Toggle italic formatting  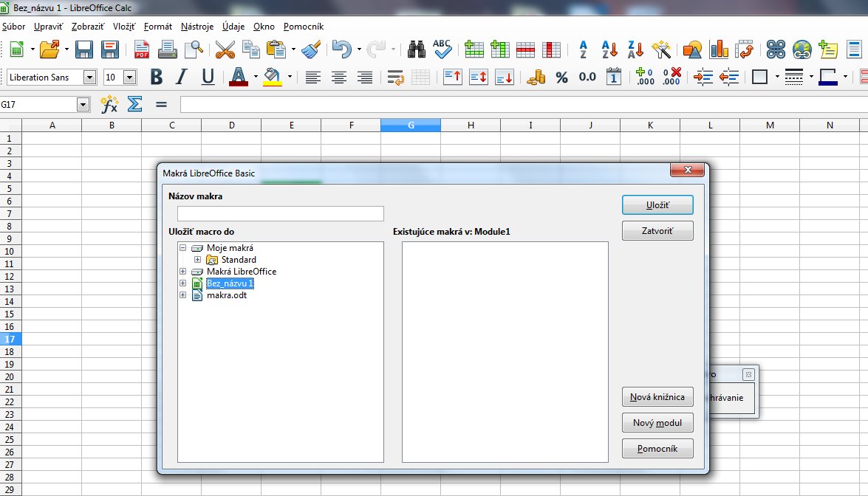tap(182, 77)
